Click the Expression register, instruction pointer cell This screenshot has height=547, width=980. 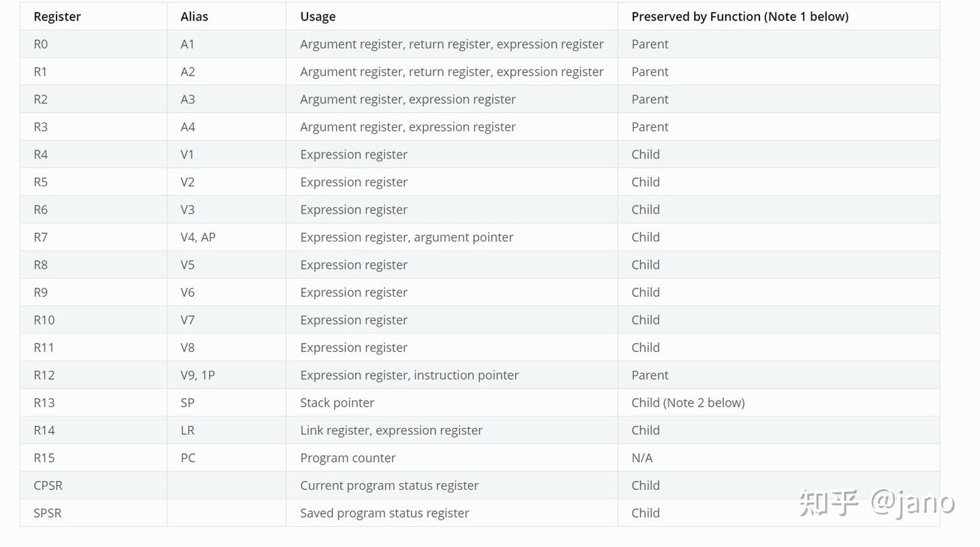tap(409, 375)
